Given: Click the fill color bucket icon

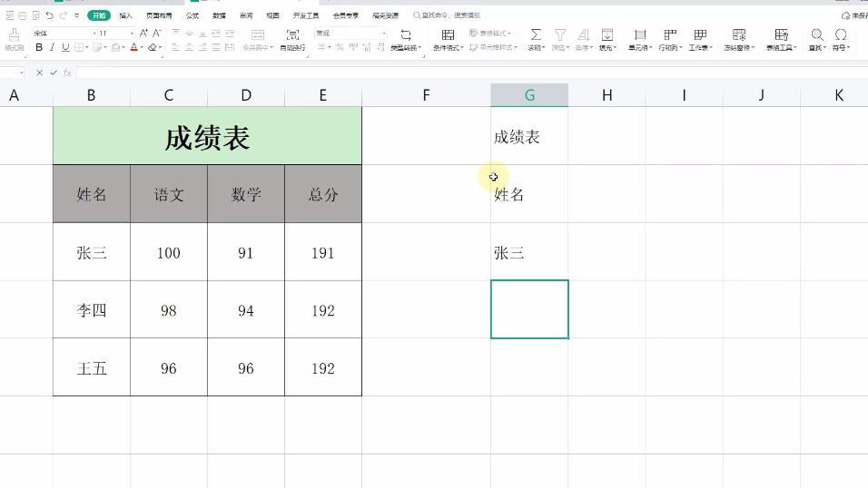Looking at the screenshot, I should tap(115, 47).
